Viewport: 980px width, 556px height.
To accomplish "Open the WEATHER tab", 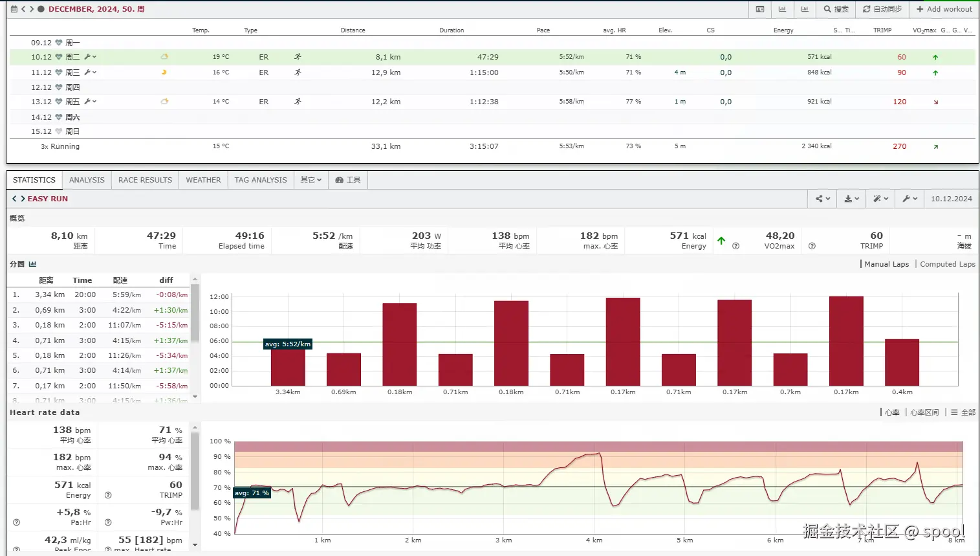I will 203,180.
